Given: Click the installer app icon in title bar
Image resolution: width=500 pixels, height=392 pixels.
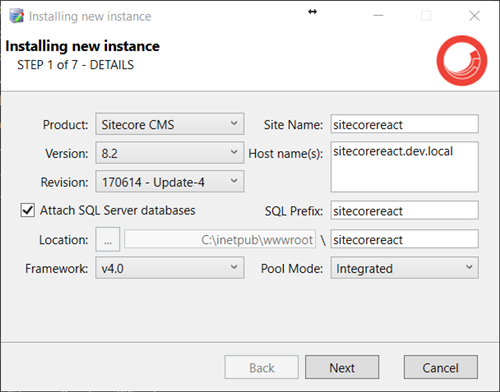Looking at the screenshot, I should pos(16,16).
